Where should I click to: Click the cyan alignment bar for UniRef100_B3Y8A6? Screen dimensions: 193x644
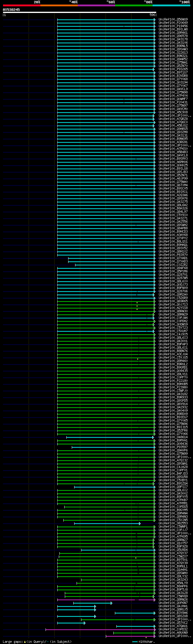click(135, 613)
